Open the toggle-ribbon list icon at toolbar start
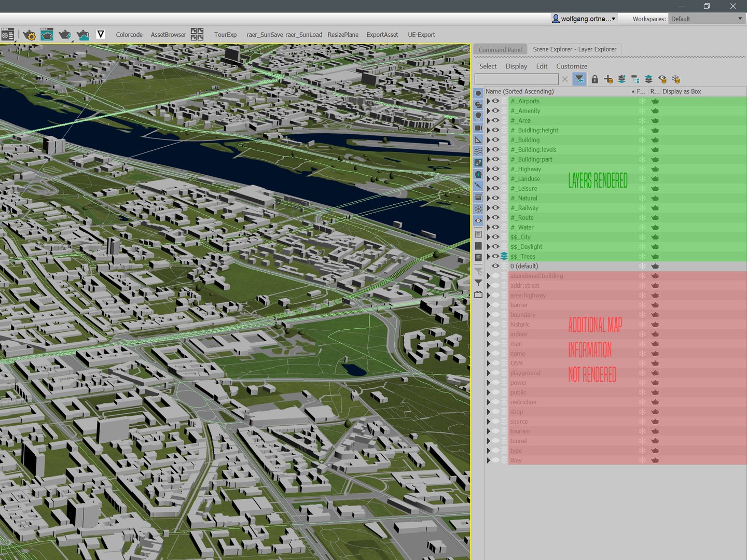 pos(7,35)
